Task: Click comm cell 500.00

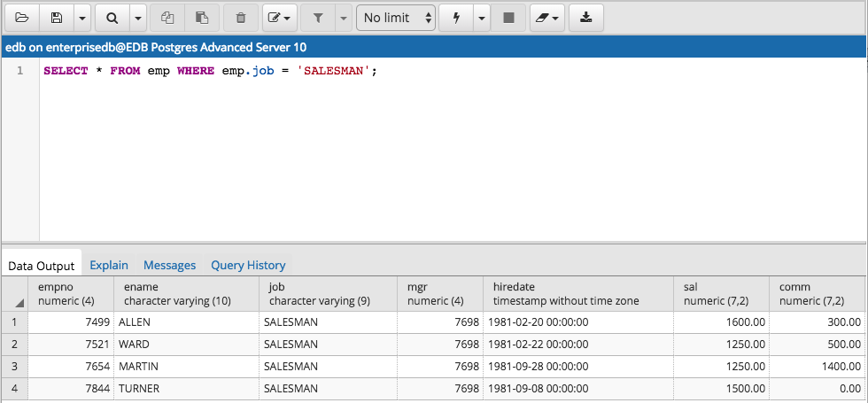Action: (x=818, y=345)
